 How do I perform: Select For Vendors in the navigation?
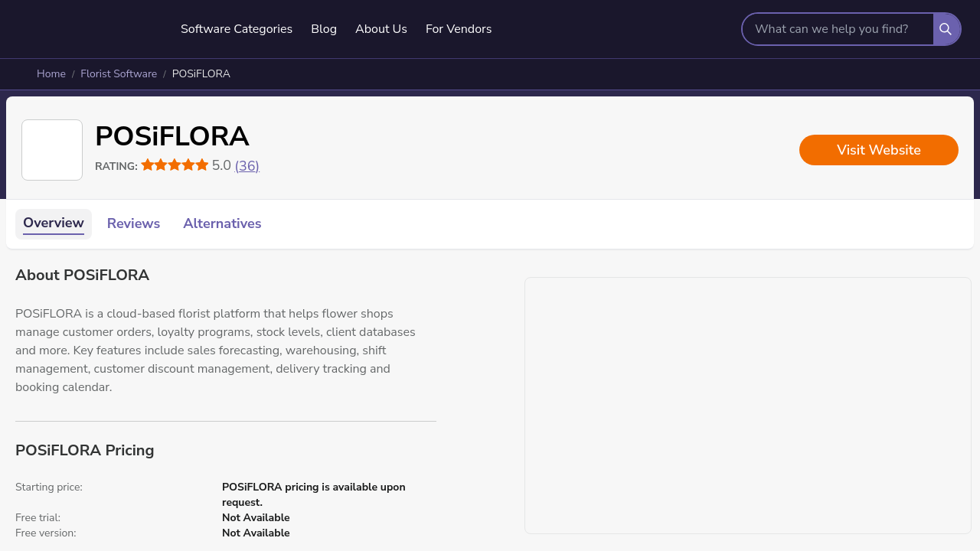point(459,29)
